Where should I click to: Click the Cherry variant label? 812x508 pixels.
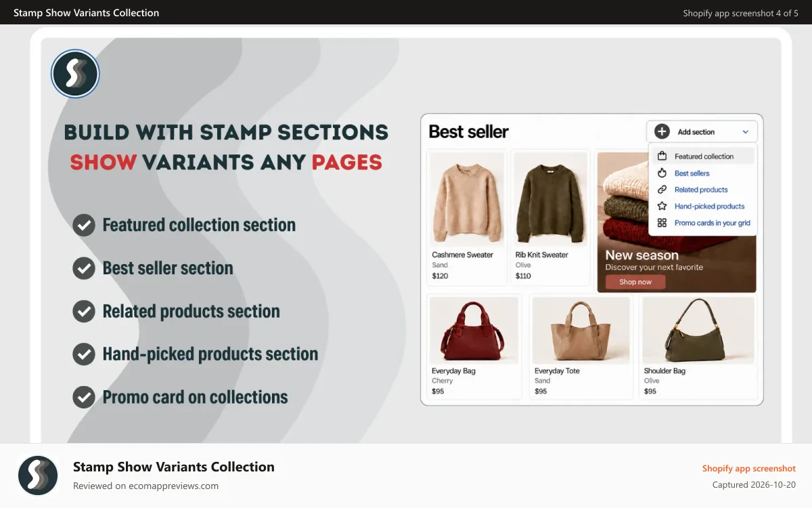pos(443,381)
